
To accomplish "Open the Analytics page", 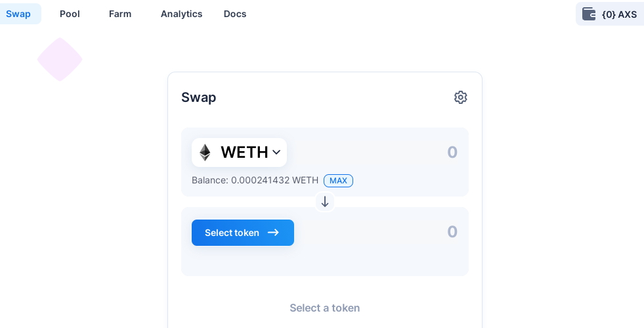I will tap(182, 14).
